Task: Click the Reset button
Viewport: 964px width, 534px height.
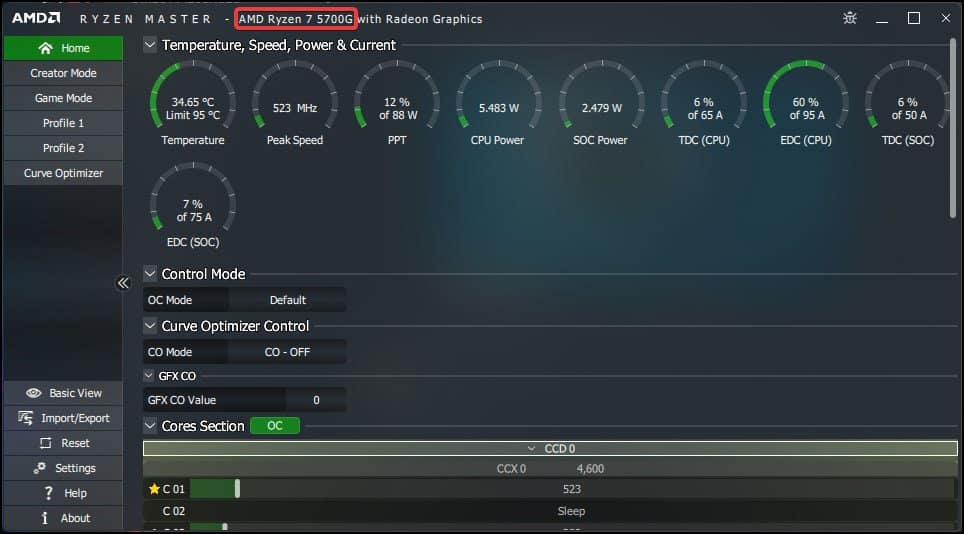Action: (63, 443)
